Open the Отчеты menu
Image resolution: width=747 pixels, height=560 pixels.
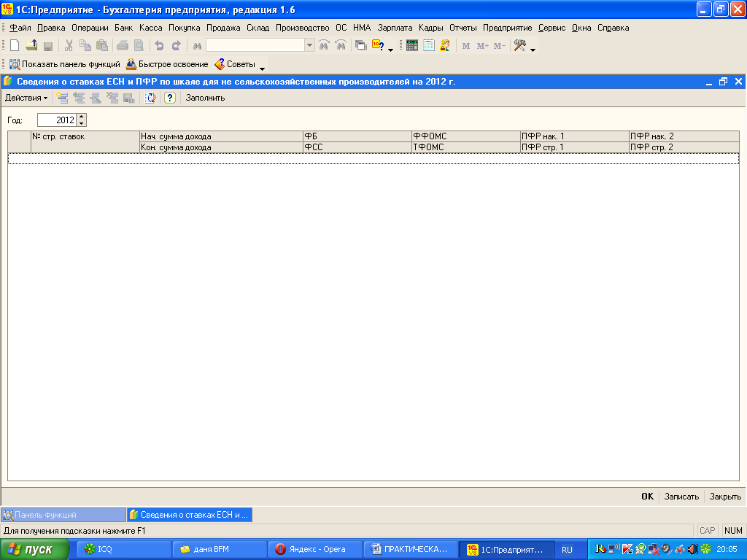point(463,28)
